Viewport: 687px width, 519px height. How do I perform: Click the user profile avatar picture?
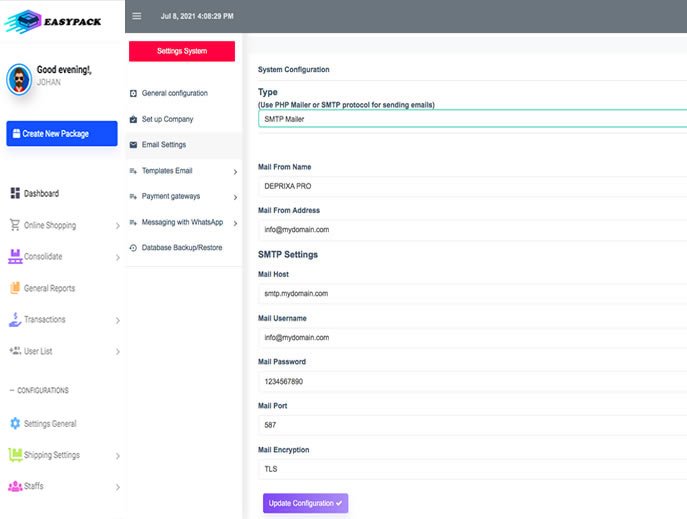(19, 80)
